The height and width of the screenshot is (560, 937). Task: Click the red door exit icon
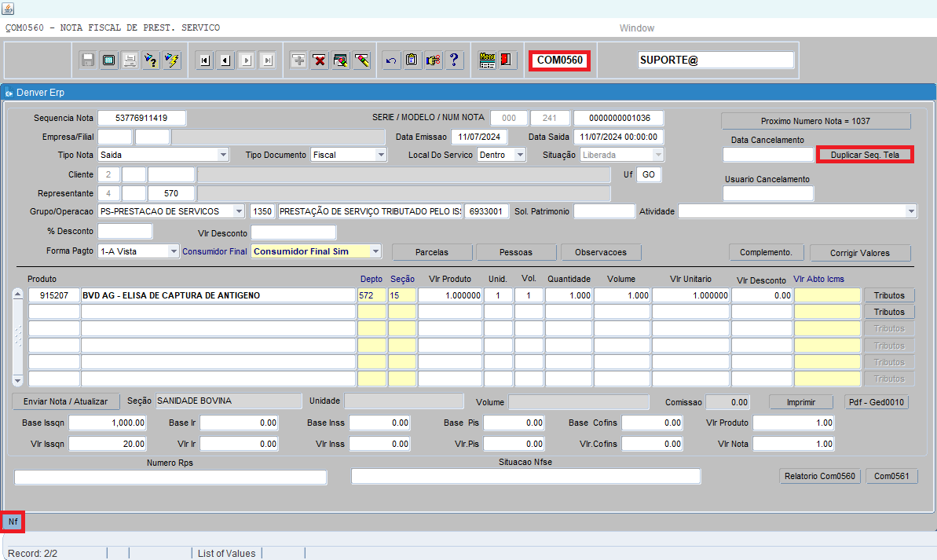507,60
